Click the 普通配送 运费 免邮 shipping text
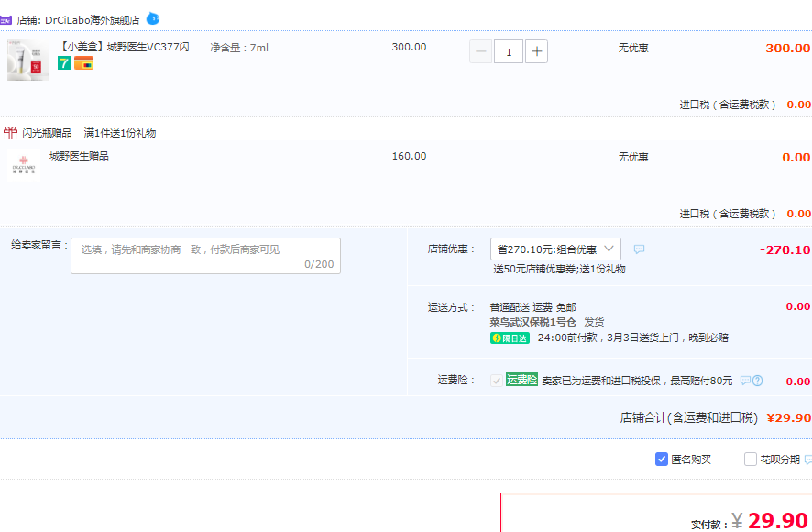This screenshot has height=532, width=812. pyautogui.click(x=532, y=307)
